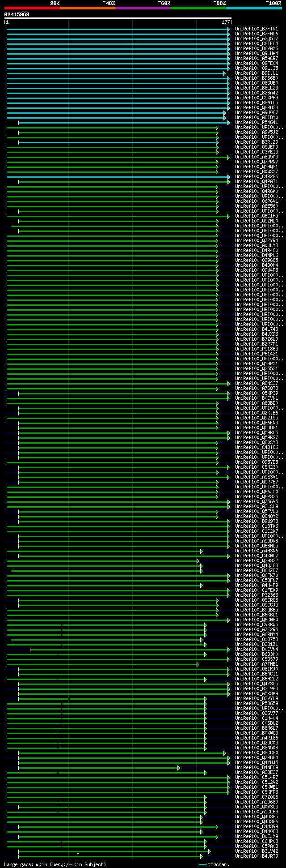Click the UniRef100_A5ACR7 label

(257, 59)
